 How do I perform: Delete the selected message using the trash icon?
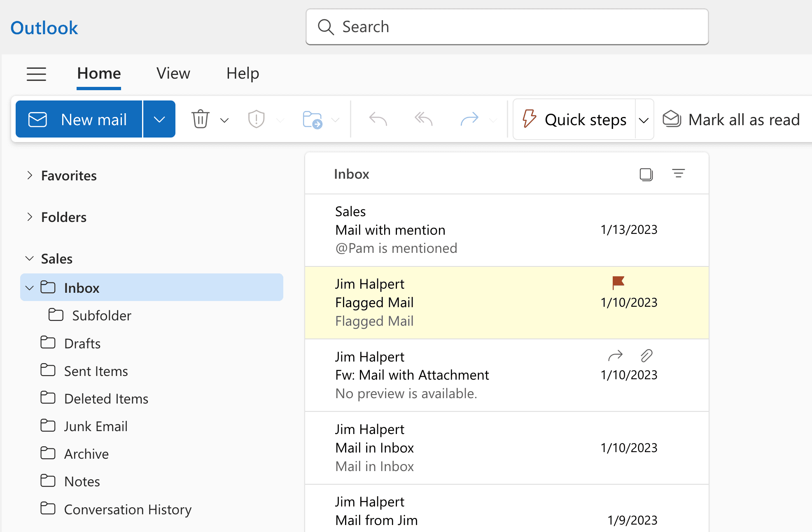(200, 119)
